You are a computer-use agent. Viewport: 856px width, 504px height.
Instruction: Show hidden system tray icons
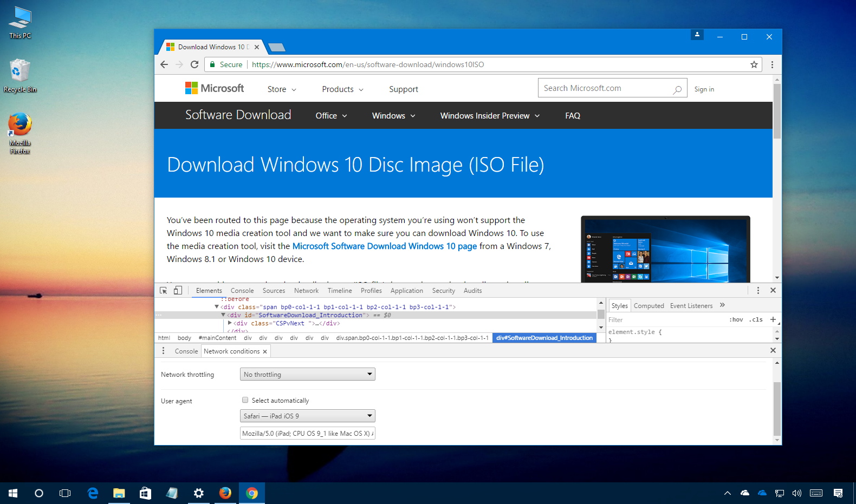tap(728, 493)
